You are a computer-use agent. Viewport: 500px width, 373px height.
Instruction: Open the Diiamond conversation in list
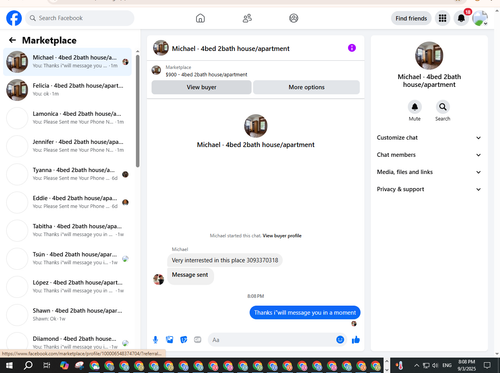point(67,342)
